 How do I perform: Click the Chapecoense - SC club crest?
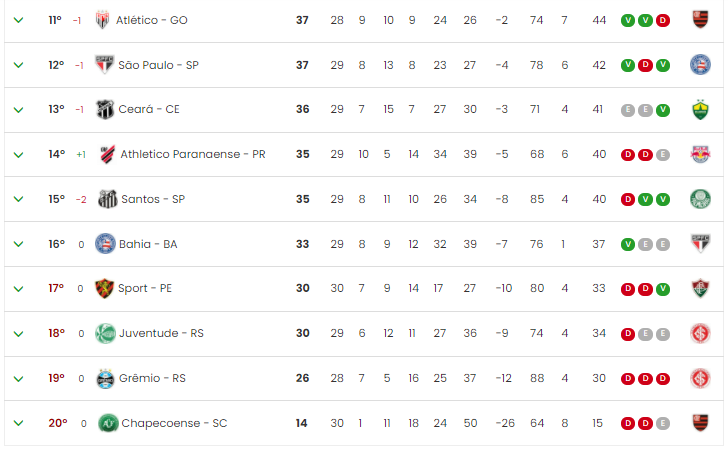coord(108,423)
